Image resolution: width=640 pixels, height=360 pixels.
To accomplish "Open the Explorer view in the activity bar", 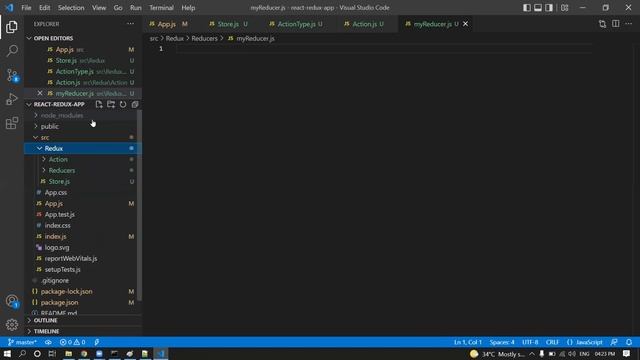I will coord(12,27).
